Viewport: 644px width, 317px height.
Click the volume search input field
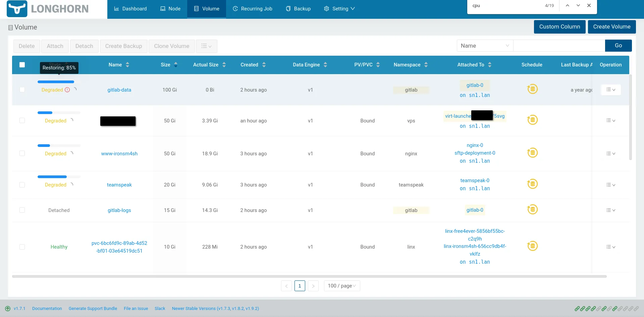[559, 46]
